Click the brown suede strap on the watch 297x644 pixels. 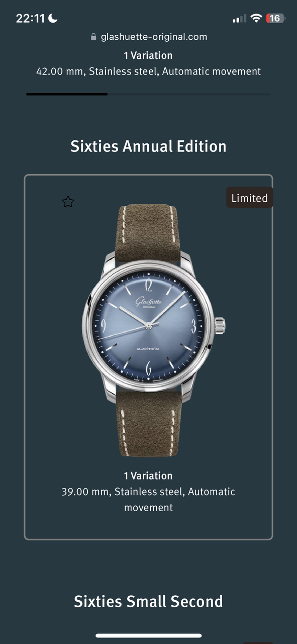pos(148,232)
